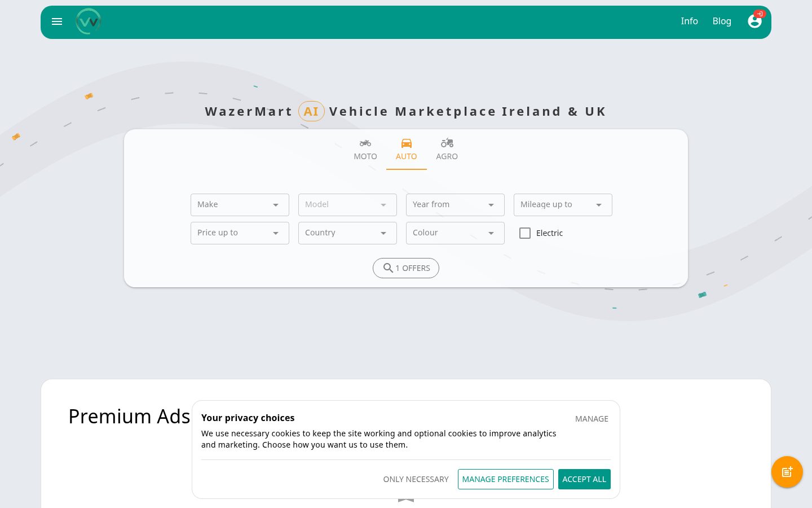Click the Premium Ads heading
Image resolution: width=812 pixels, height=508 pixels.
[129, 416]
